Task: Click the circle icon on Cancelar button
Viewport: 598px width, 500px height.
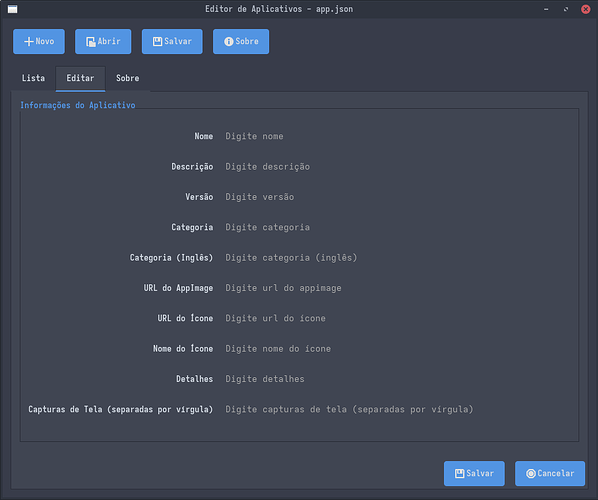Action: coord(531,473)
